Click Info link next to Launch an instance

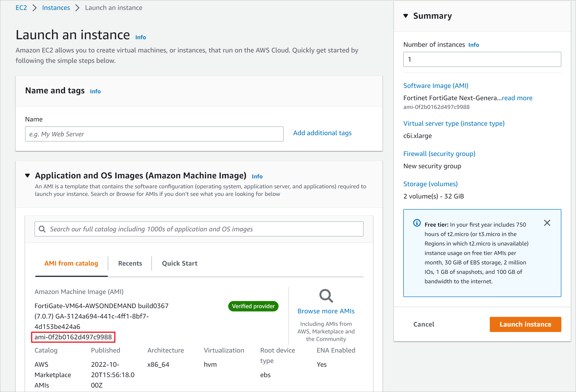tap(141, 37)
